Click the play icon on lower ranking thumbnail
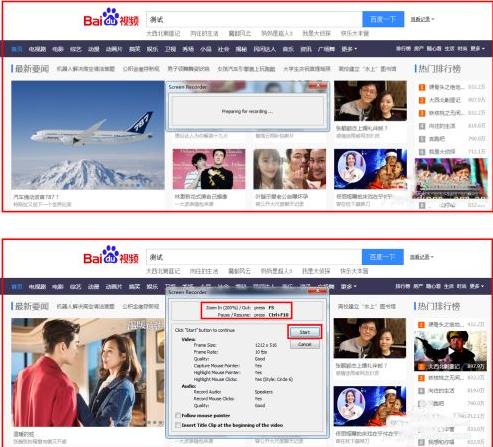This screenshot has width=493, height=447. point(450,351)
